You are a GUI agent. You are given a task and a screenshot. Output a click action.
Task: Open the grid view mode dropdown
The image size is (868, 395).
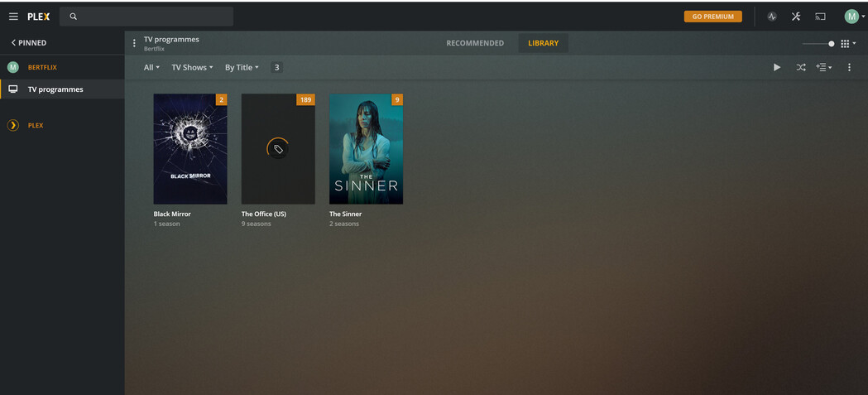[848, 44]
